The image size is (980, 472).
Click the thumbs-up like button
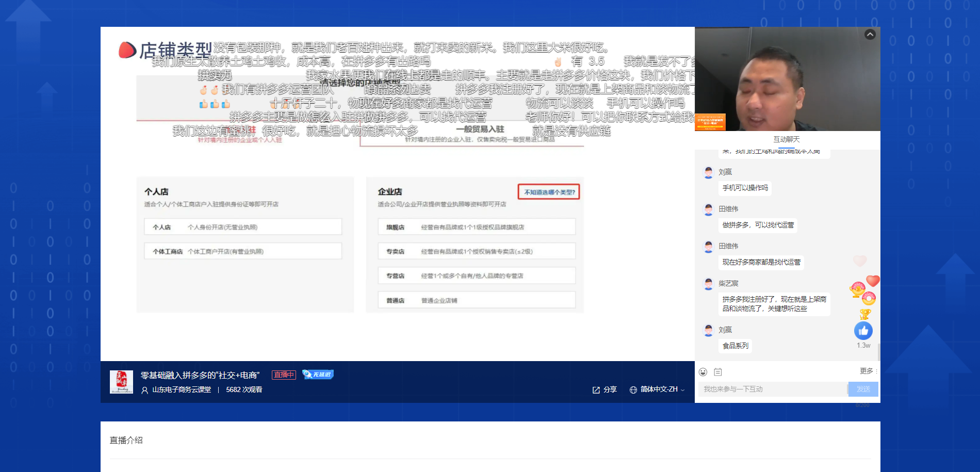[x=863, y=331]
